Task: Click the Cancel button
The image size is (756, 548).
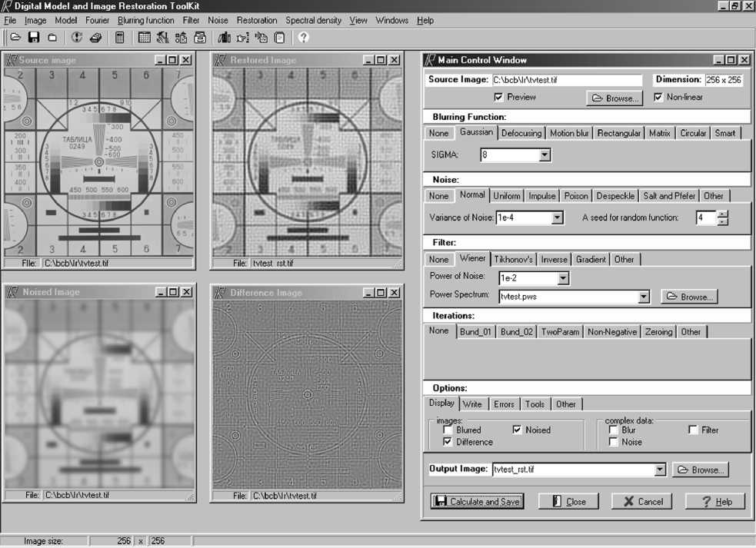Action: 642,501
